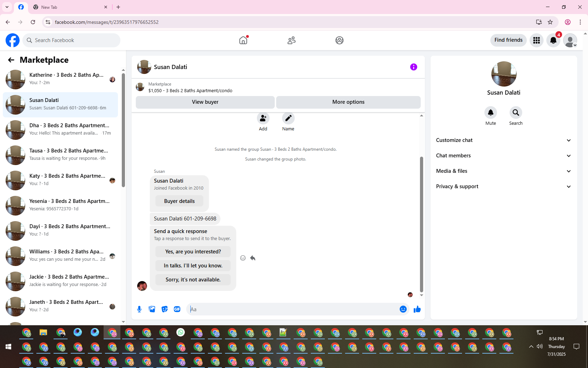The height and width of the screenshot is (368, 588).
Task: Choose a sticker icon
Action: tap(164, 309)
